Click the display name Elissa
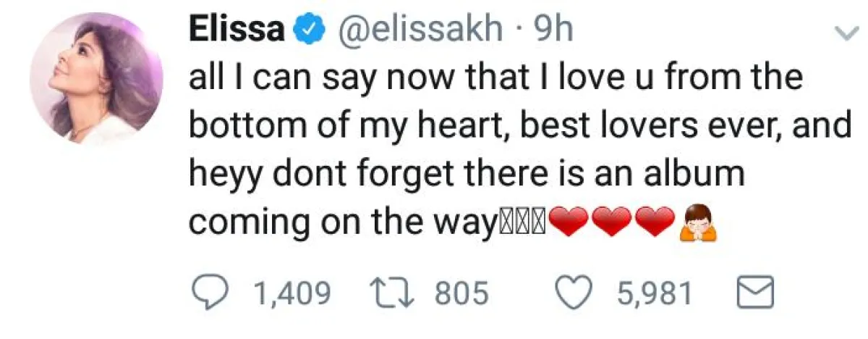Screen dimensions: 868x339 [237, 29]
